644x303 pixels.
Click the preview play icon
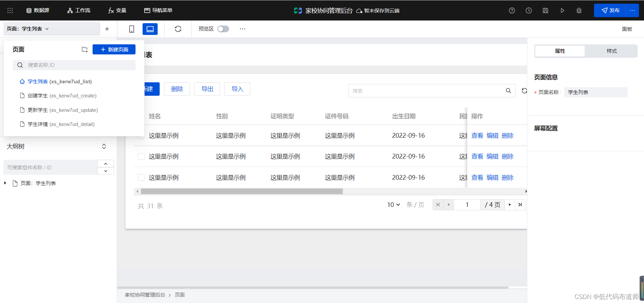click(x=562, y=10)
